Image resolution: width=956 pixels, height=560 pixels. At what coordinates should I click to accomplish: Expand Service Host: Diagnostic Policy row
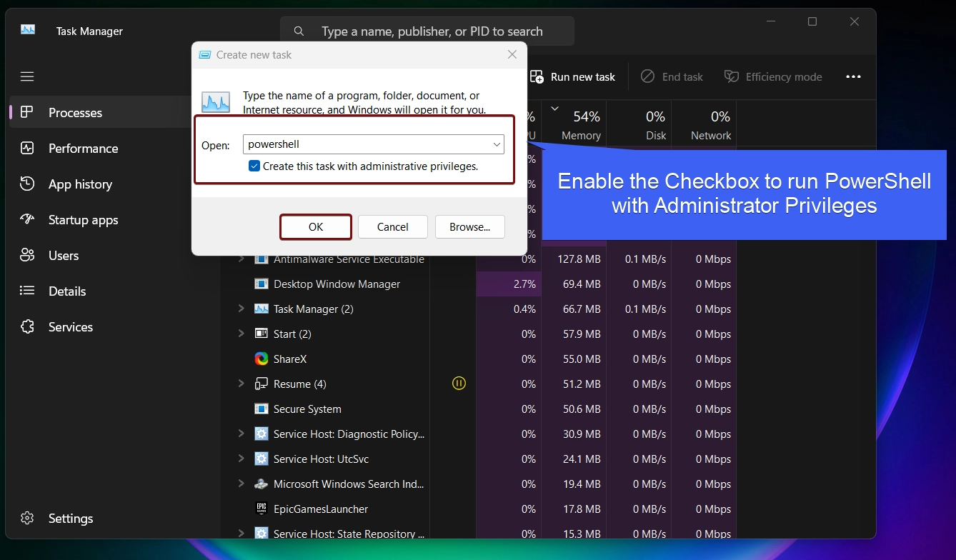[x=241, y=434]
